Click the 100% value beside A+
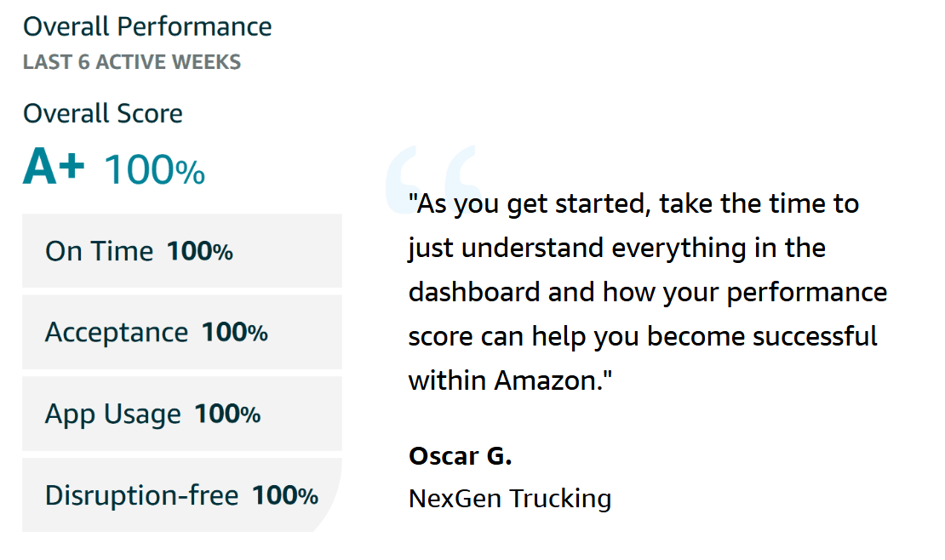The height and width of the screenshot is (560, 945). (x=154, y=170)
